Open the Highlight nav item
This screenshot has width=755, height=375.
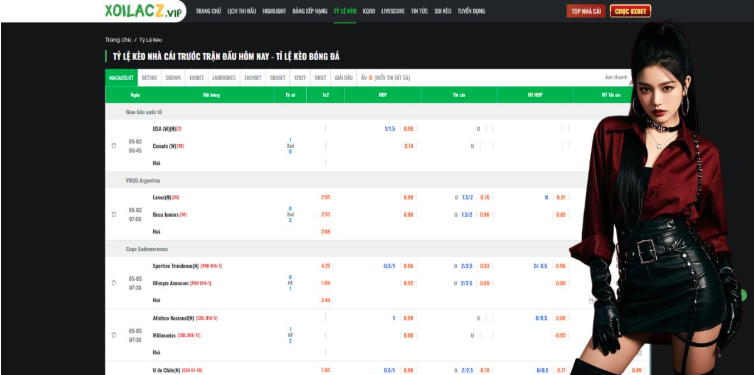(274, 11)
